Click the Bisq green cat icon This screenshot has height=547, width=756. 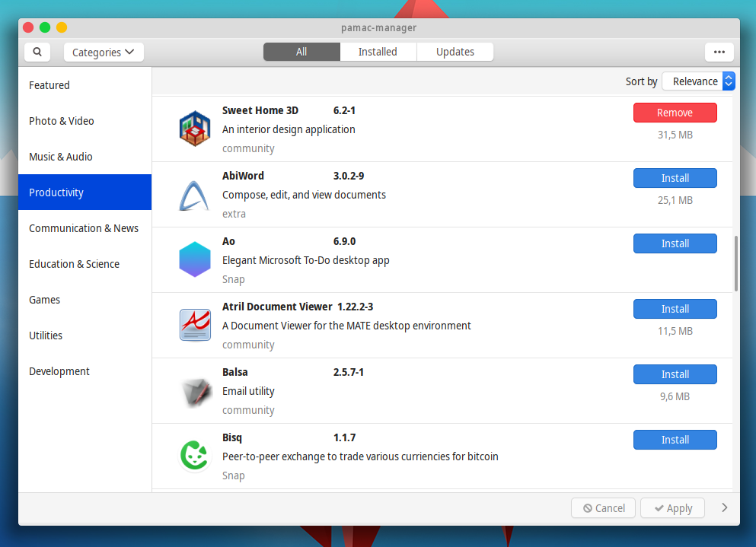pos(194,455)
